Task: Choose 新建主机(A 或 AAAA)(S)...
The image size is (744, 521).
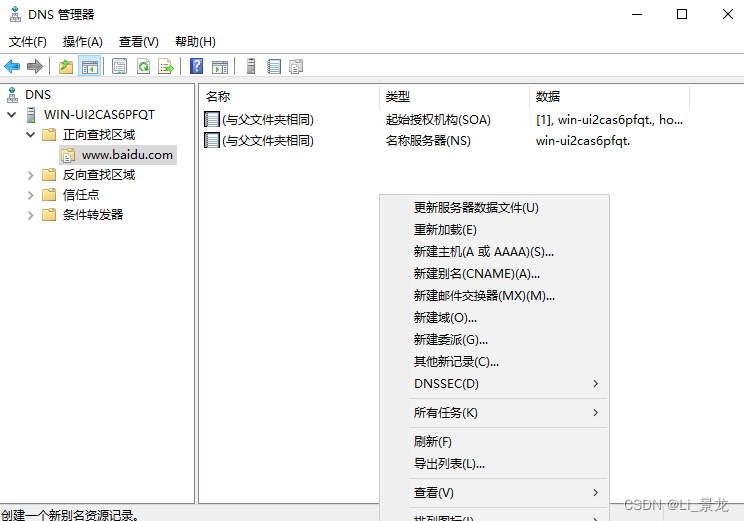Action: [494, 251]
